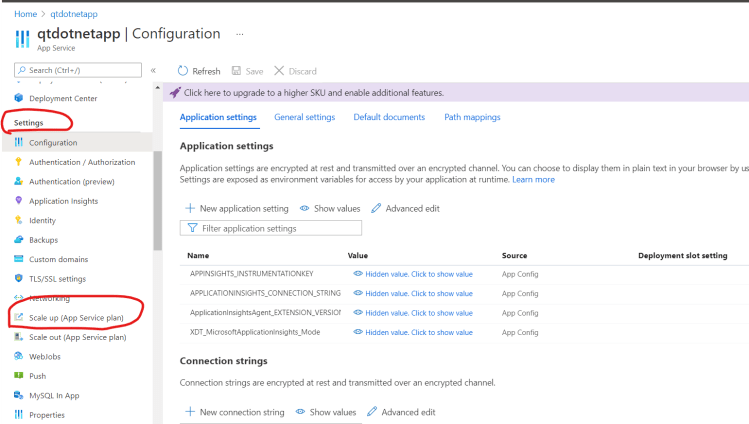This screenshot has height=424, width=749.
Task: Open TLS/SSL settings shield icon
Action: coord(19,278)
